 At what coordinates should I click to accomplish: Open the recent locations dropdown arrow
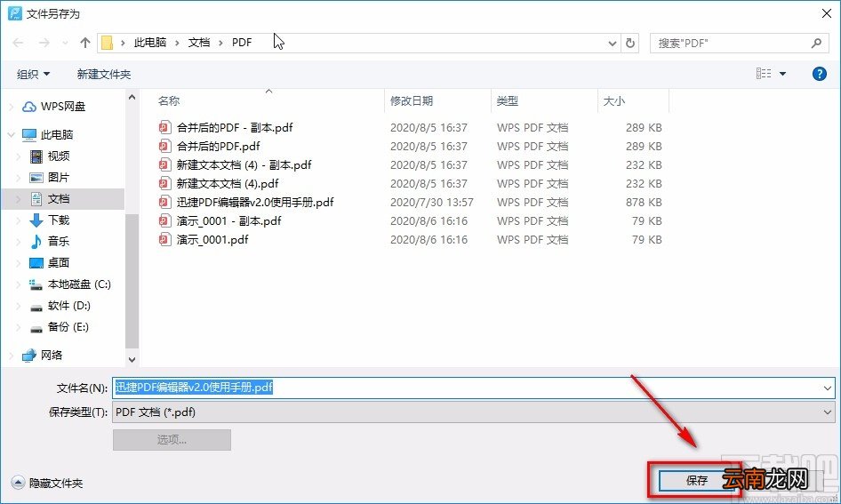pos(65,43)
